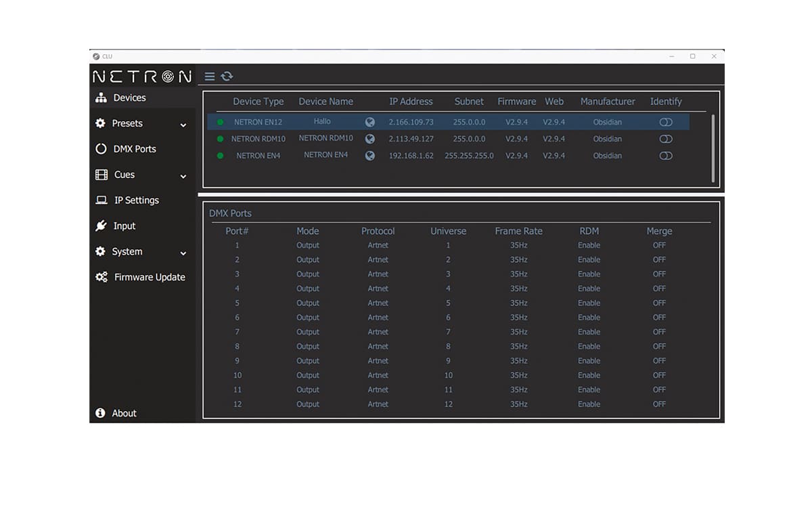Image resolution: width=812 pixels, height=508 pixels.
Task: Open web globe icon for NETRON RDM10
Action: pyautogui.click(x=369, y=139)
